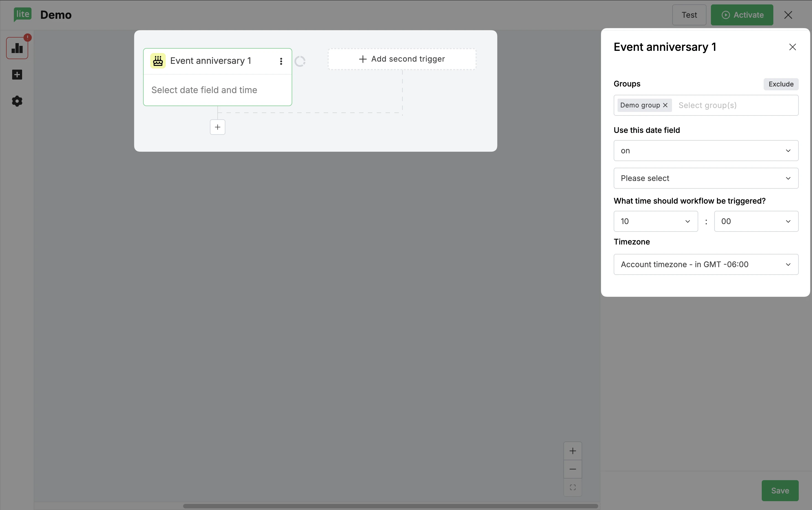This screenshot has width=812, height=510.
Task: Fit workflow canvas to screen
Action: pyautogui.click(x=573, y=487)
